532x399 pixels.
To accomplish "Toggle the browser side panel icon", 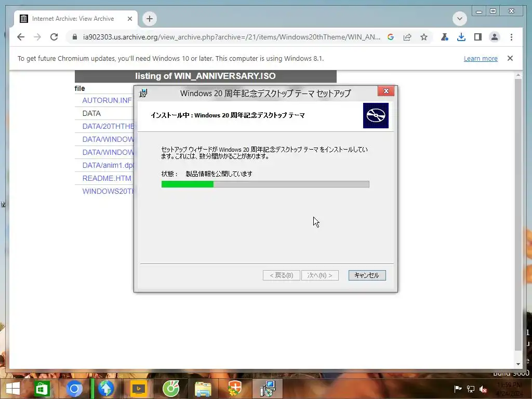I will pos(478,37).
